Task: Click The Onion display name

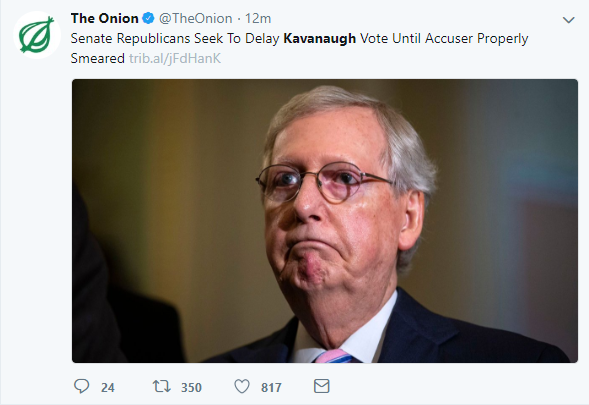Action: pyautogui.click(x=104, y=18)
